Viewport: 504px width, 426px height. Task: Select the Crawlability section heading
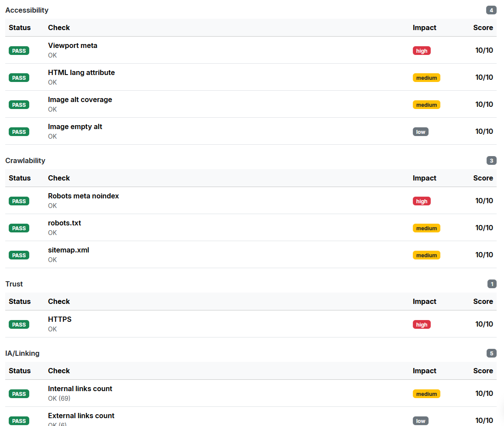coord(25,160)
